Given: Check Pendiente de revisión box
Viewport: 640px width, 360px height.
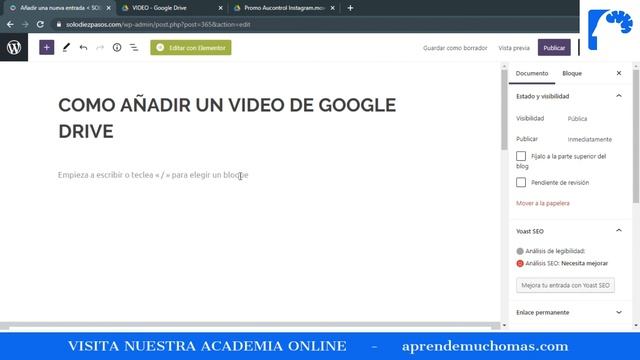Looking at the screenshot, I should pos(521,182).
